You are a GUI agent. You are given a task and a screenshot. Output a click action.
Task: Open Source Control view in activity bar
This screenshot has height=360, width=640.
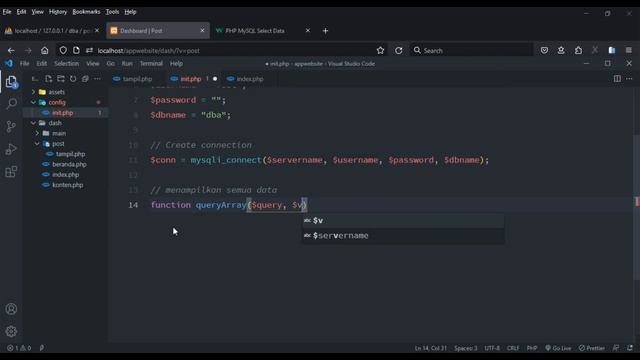coord(11,126)
